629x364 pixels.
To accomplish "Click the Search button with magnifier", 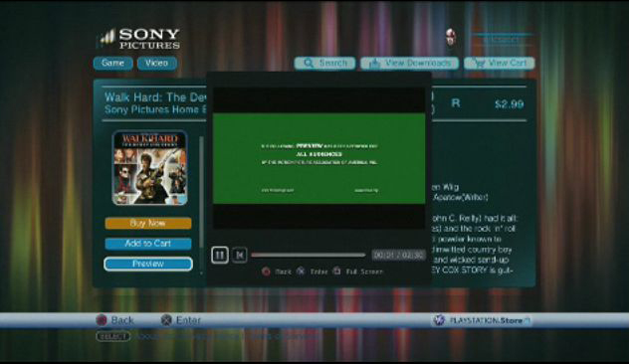I will click(324, 64).
